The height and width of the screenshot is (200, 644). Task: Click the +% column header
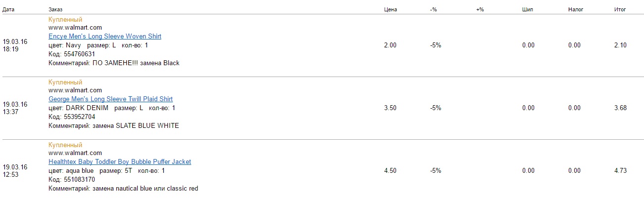[x=480, y=10]
